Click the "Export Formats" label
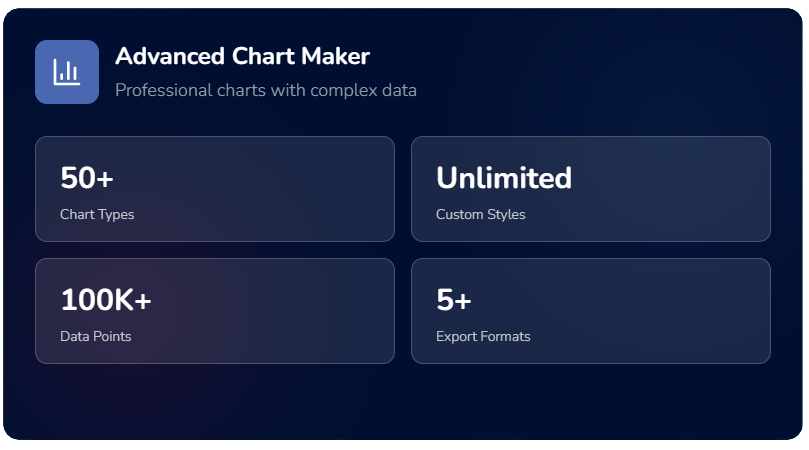This screenshot has width=809, height=450. coord(483,336)
